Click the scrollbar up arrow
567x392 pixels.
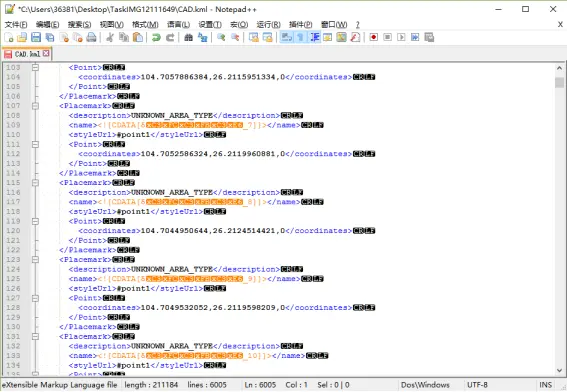(559, 68)
